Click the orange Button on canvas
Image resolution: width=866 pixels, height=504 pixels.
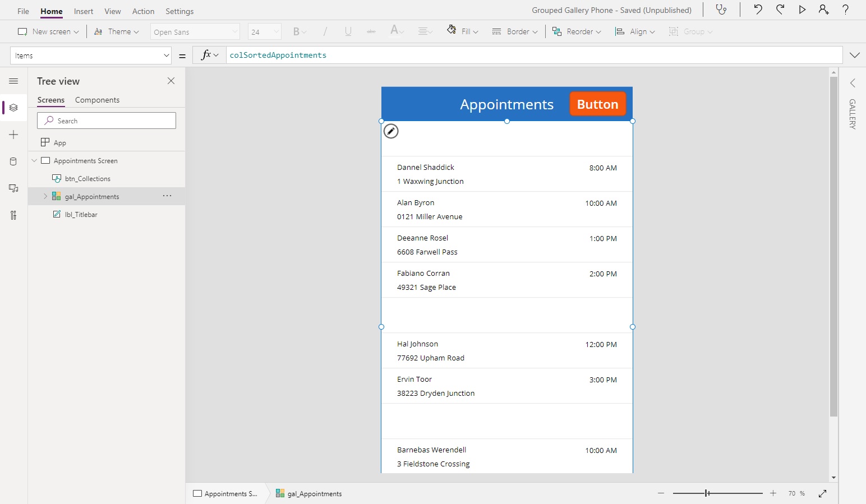pos(597,104)
